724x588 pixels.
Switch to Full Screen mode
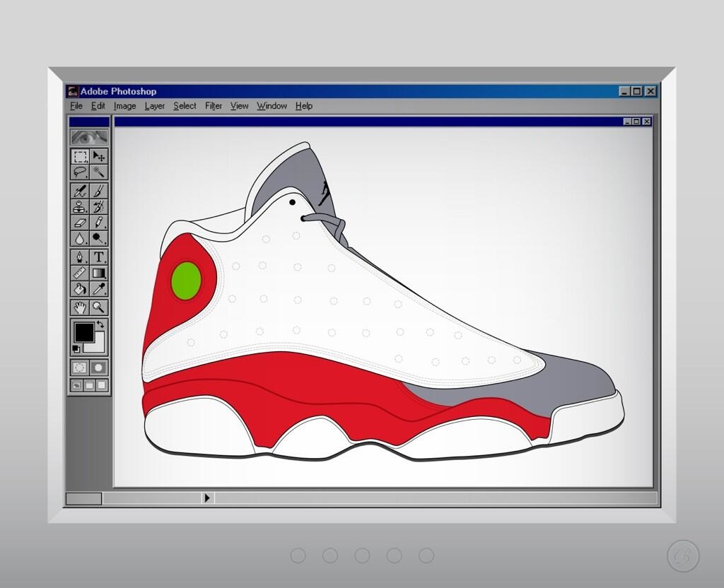tap(102, 385)
